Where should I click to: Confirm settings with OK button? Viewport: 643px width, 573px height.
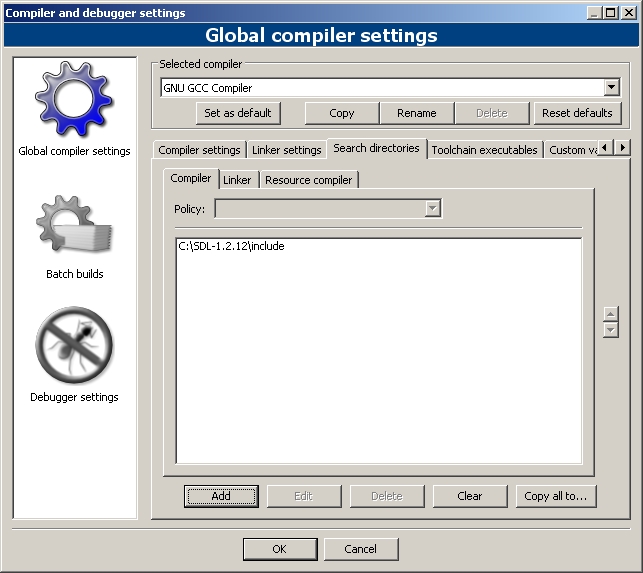click(280, 549)
